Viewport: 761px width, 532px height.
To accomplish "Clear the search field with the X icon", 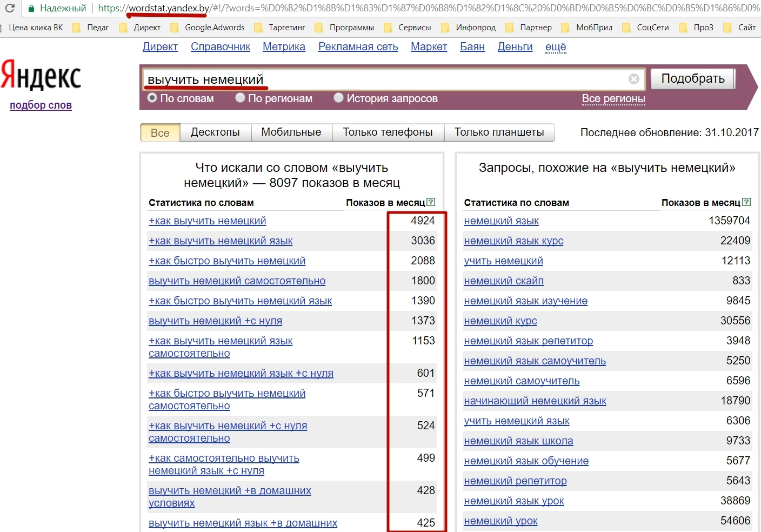I will point(634,79).
